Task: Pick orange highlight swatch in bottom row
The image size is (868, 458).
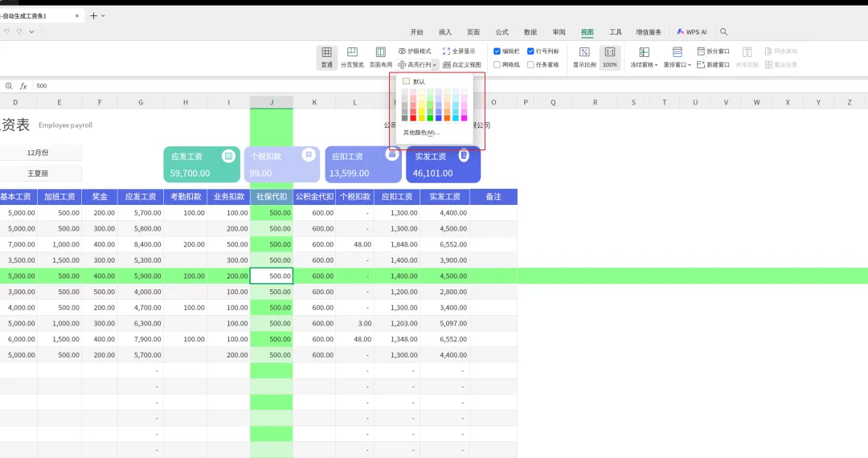Action: coord(447,118)
